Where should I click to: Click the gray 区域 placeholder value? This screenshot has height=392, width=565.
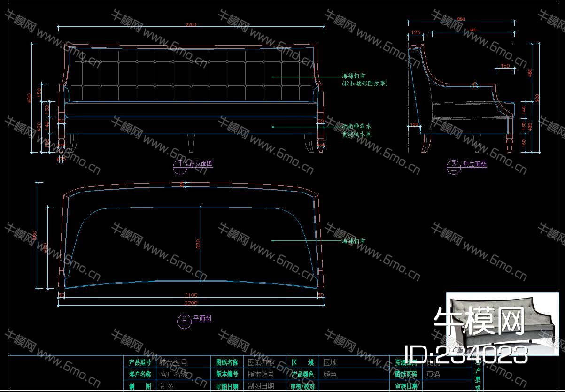click(330, 362)
